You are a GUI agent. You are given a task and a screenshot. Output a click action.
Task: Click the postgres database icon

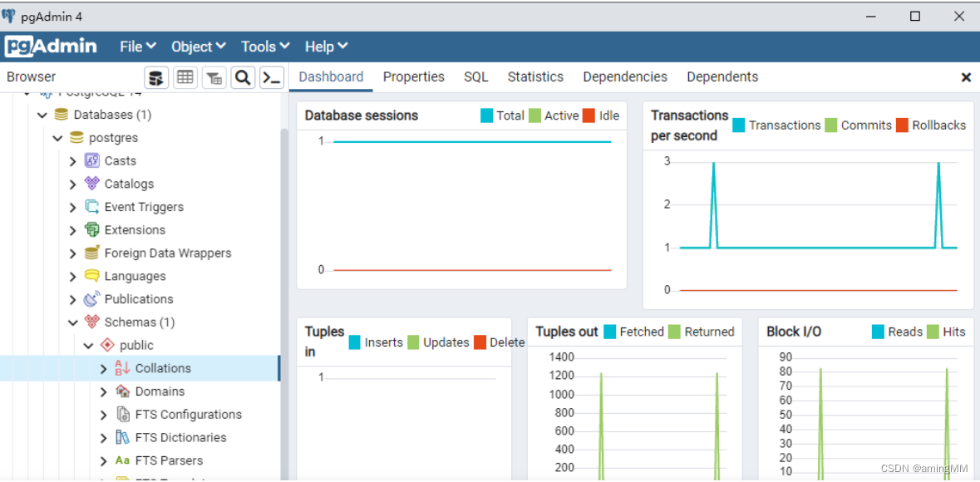click(x=76, y=137)
